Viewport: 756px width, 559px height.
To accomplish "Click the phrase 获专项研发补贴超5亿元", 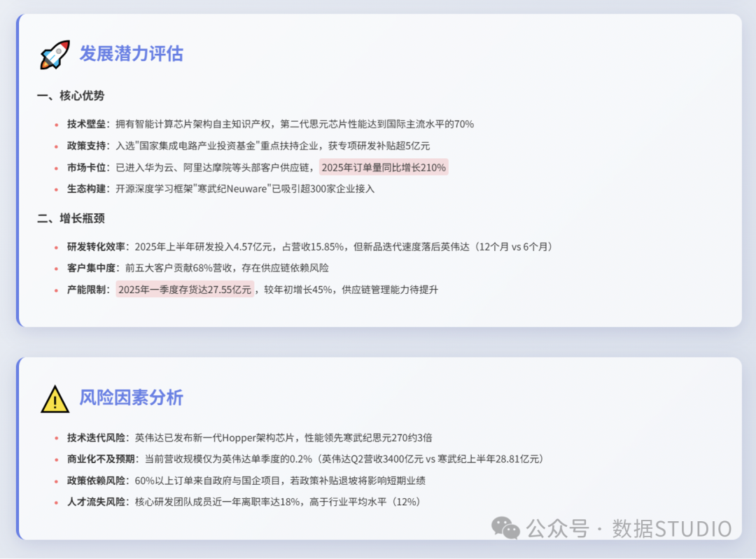I will click(x=379, y=146).
